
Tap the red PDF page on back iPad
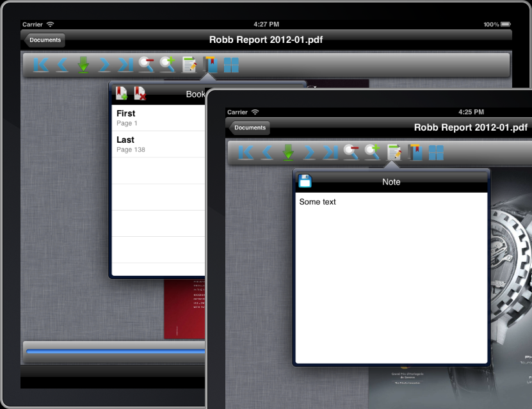tap(184, 309)
